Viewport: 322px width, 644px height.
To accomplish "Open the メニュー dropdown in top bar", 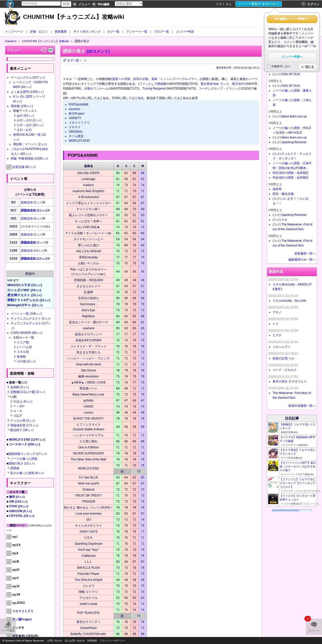I will [x=81, y=4].
